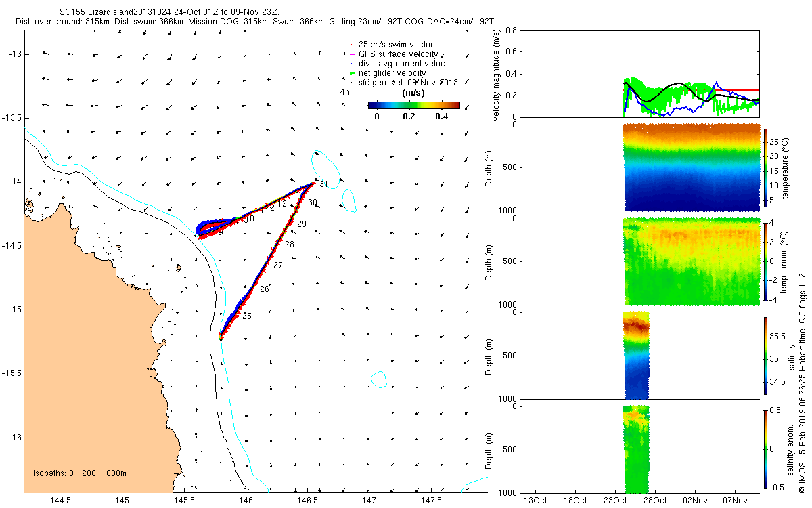
Task: Click the "28Oct" date tick label
Action: click(x=656, y=501)
